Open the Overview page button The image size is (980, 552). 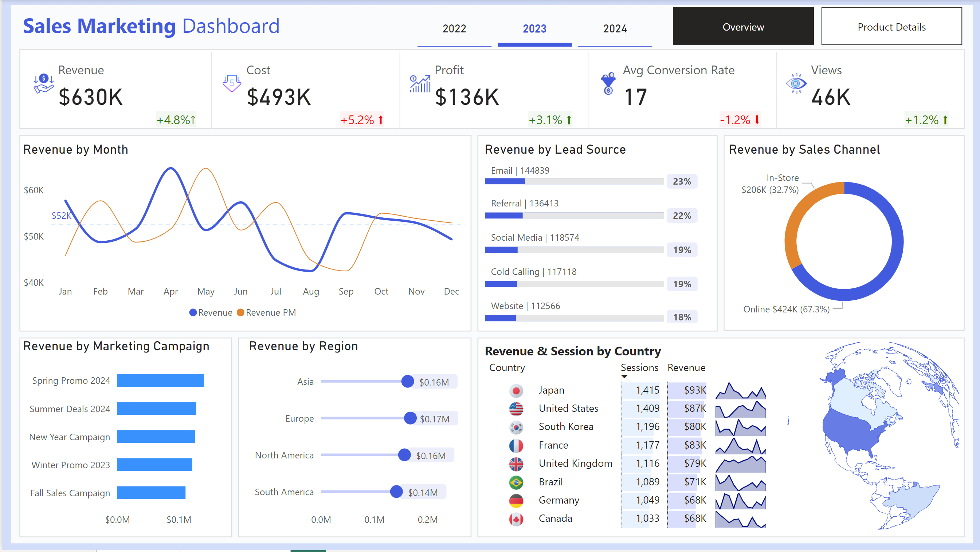(743, 26)
